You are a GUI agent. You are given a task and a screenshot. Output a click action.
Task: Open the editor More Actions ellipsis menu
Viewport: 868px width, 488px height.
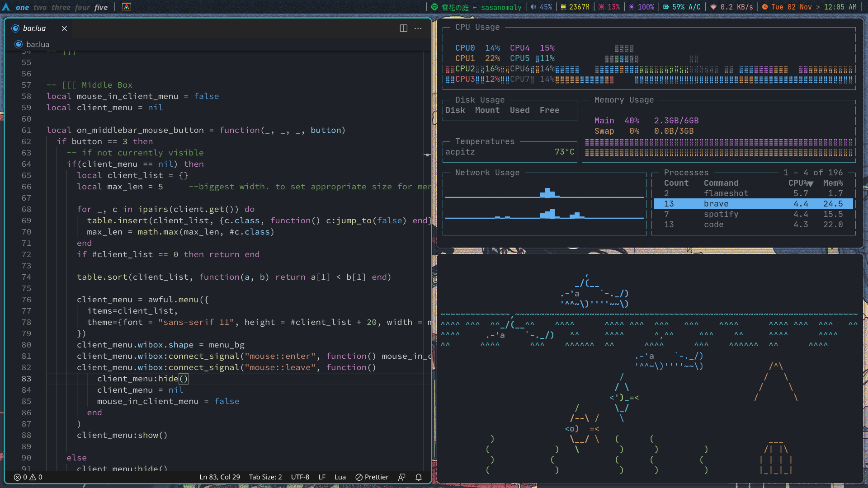point(418,28)
